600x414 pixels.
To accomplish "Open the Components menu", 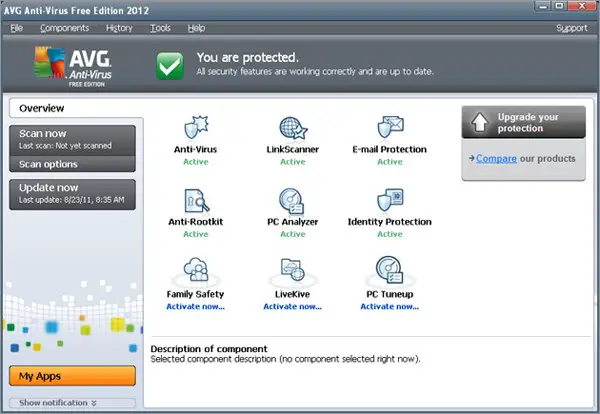I will (x=64, y=28).
